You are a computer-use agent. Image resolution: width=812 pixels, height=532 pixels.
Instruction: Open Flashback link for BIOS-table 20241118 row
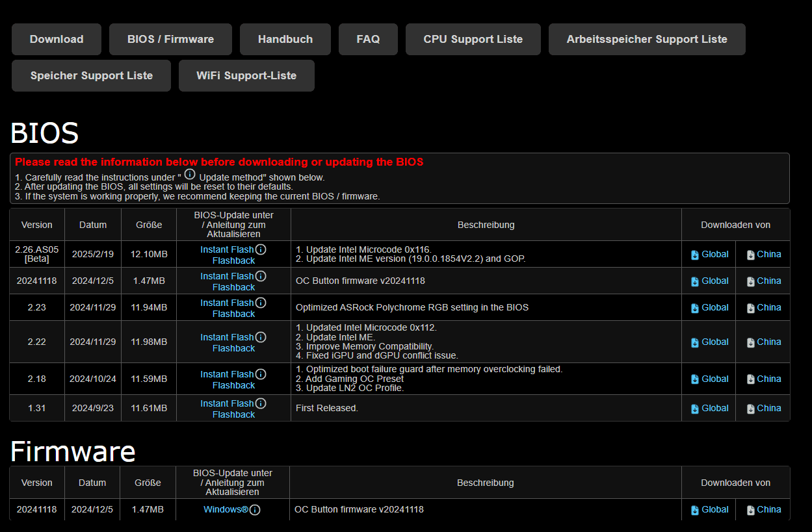click(x=233, y=287)
